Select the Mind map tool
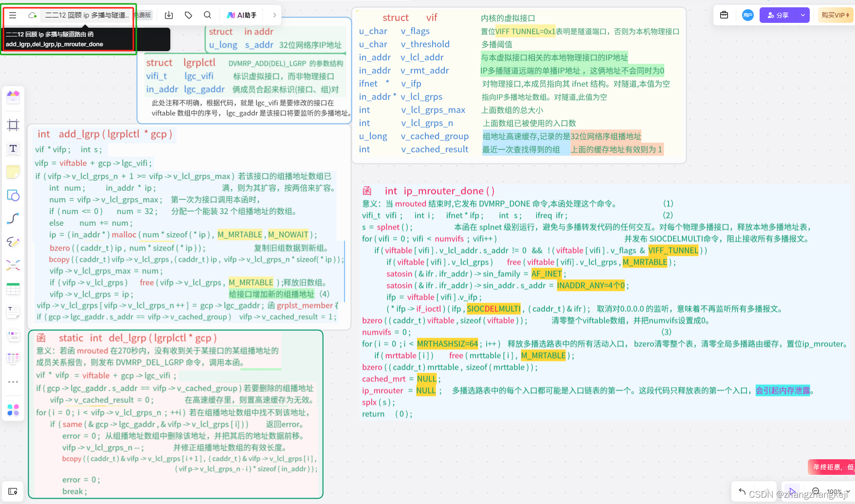Viewport: 855px width, 504px height. pyautogui.click(x=13, y=265)
